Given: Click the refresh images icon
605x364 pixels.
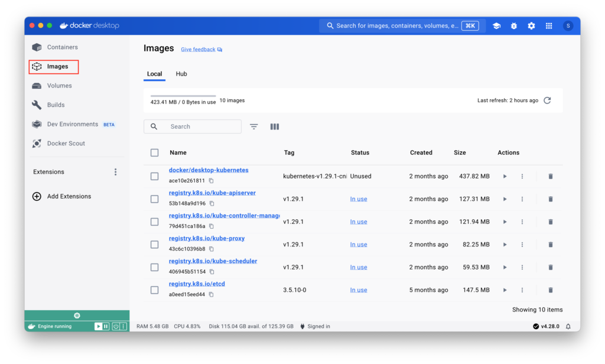Looking at the screenshot, I should (x=547, y=100).
